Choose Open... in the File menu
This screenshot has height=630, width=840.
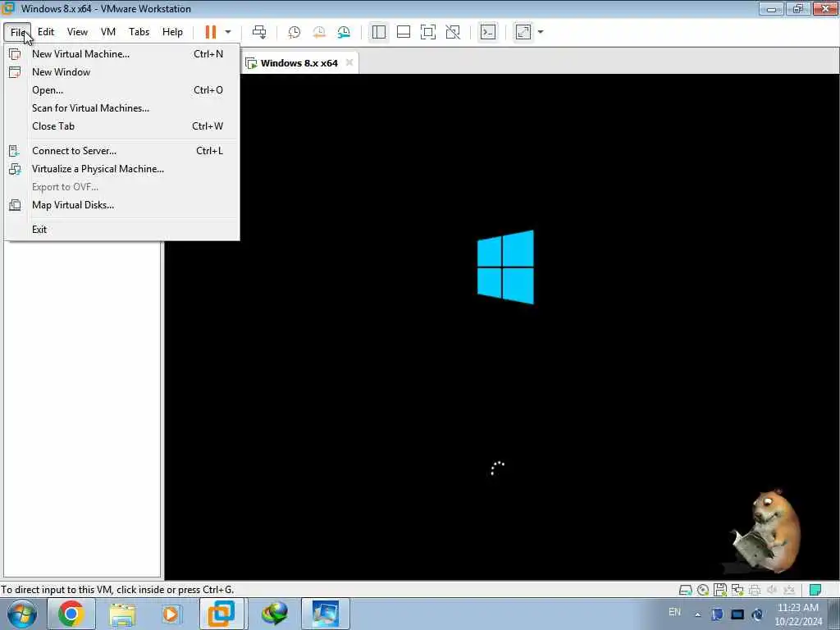(x=122, y=90)
